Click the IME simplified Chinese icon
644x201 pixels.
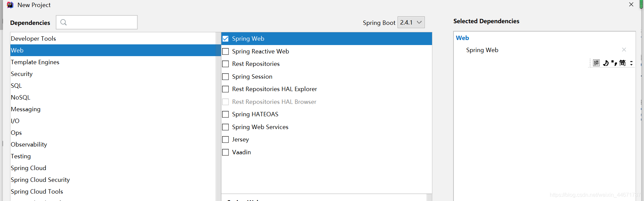(x=623, y=63)
